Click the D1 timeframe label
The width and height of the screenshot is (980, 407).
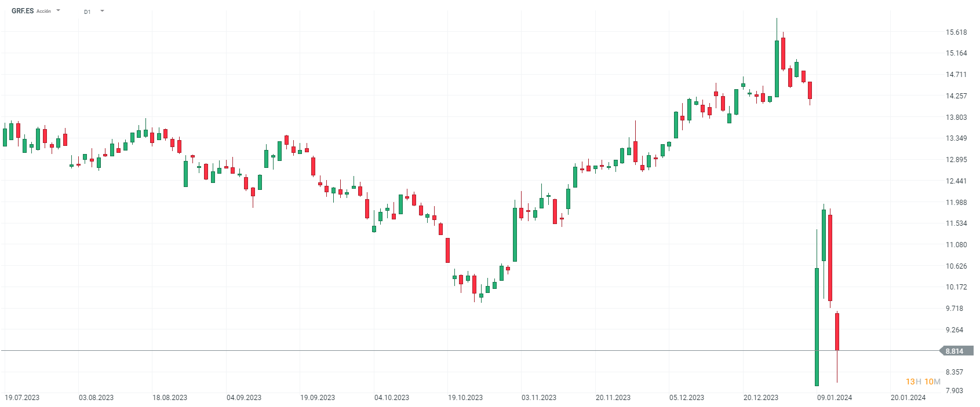(88, 12)
